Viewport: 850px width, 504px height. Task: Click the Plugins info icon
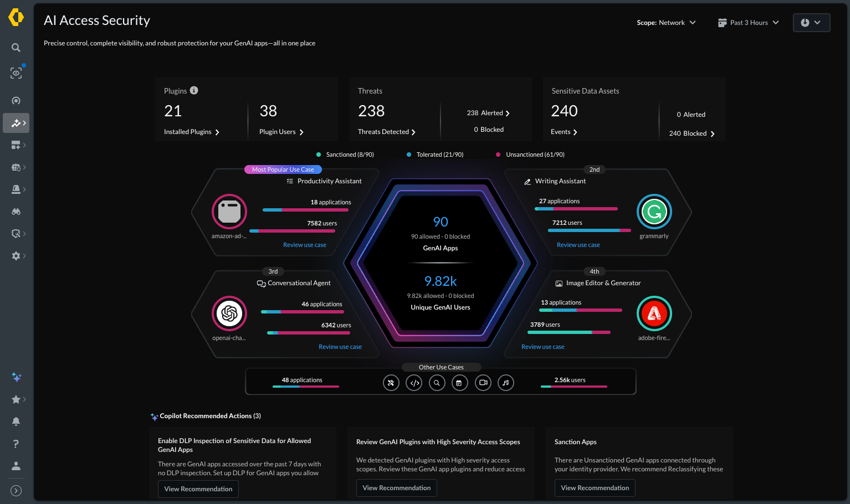pyautogui.click(x=194, y=90)
